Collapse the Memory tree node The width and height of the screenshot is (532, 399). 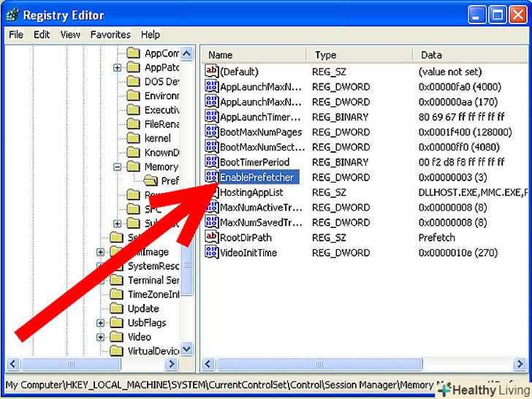pyautogui.click(x=117, y=167)
